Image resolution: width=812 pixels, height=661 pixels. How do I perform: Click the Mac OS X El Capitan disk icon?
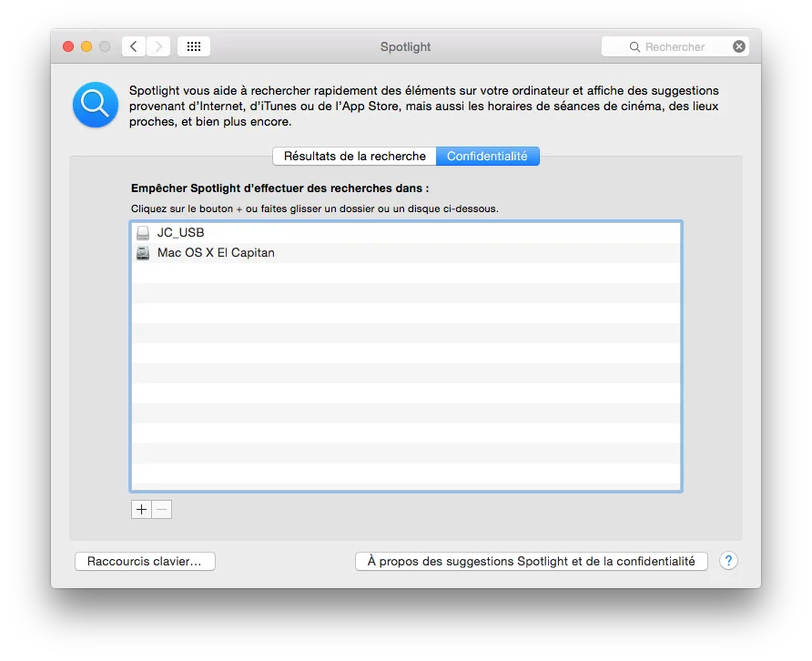[143, 253]
